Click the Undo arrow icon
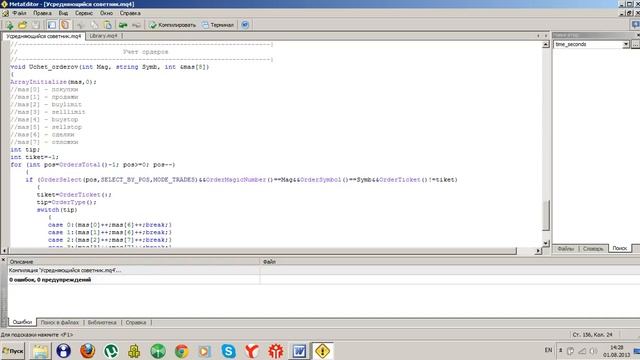640x360 pixels. (x=123, y=25)
